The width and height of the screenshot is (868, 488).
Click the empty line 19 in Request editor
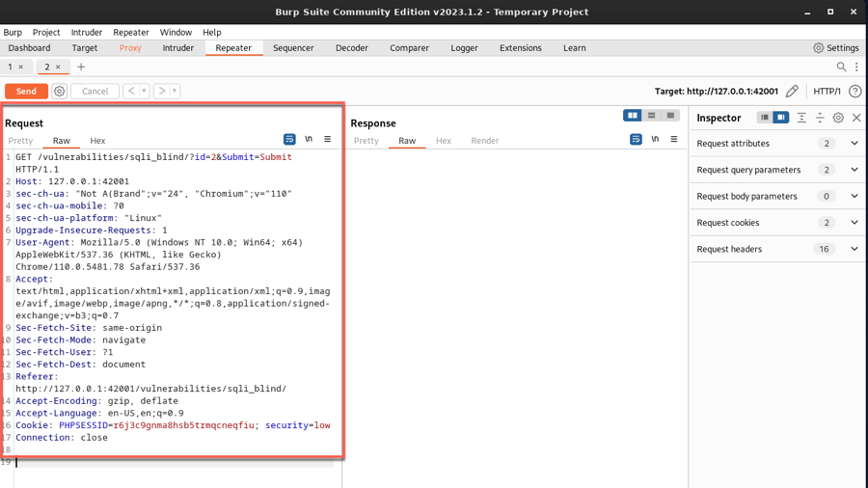[175, 462]
